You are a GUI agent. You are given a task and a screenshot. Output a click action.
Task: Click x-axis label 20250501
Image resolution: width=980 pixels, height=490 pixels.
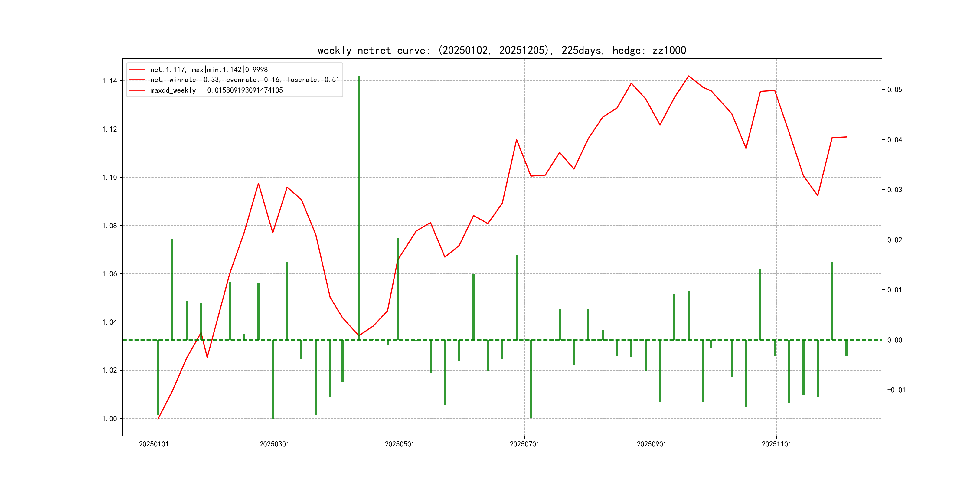(x=400, y=444)
